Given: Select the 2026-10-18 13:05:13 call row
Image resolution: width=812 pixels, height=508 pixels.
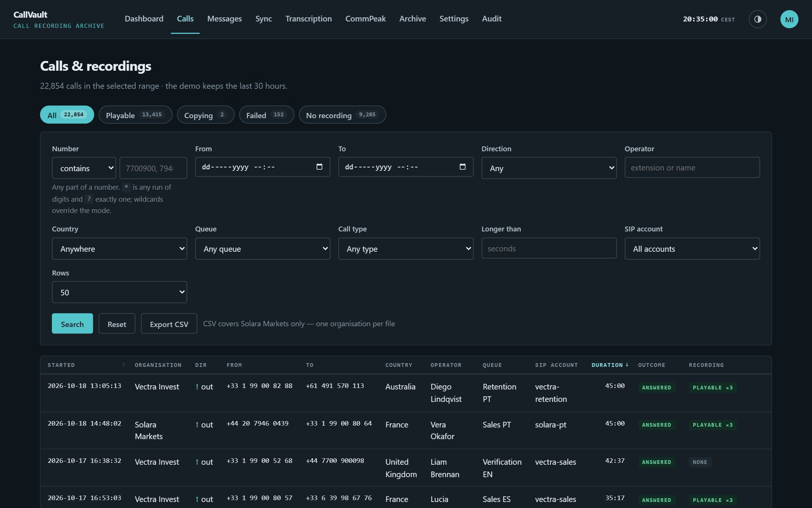Looking at the screenshot, I should tap(406, 393).
